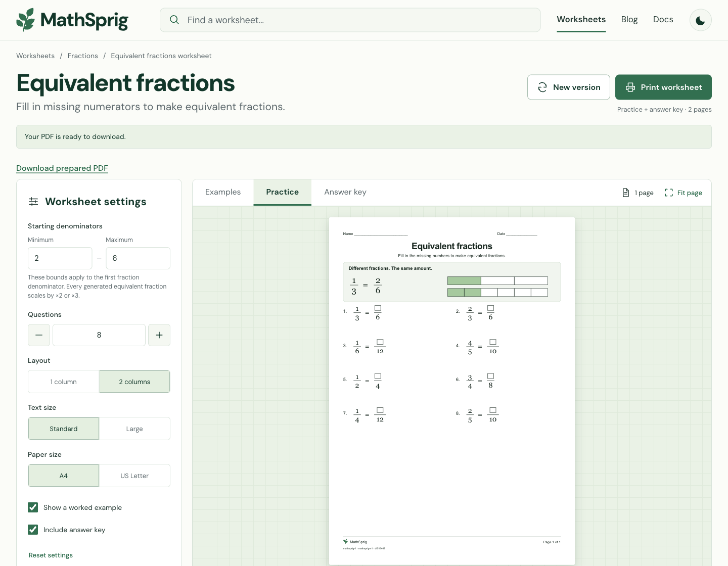Click the page document icon

626,193
